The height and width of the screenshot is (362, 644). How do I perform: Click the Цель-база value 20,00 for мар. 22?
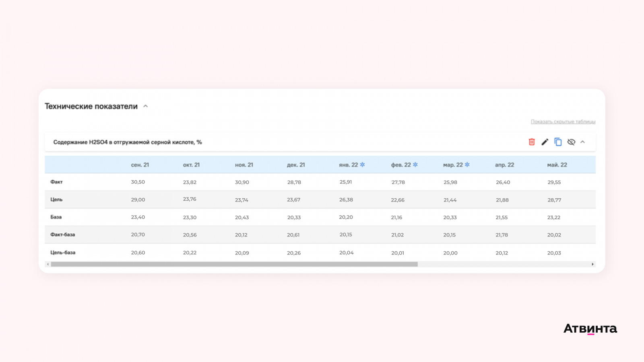click(450, 253)
